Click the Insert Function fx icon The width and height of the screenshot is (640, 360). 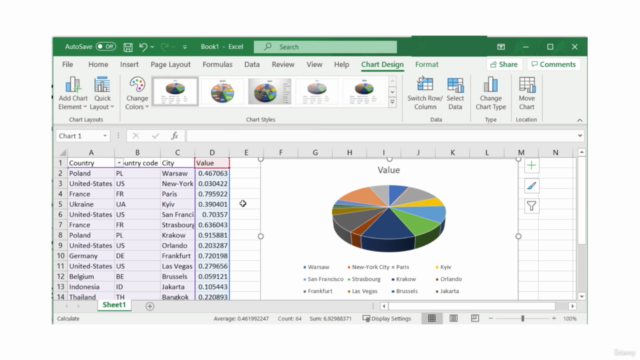coord(175,136)
